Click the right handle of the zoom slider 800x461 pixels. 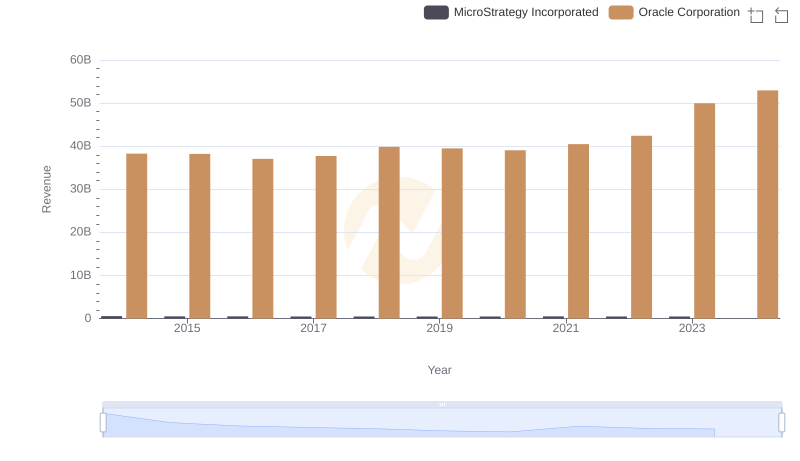pos(782,423)
